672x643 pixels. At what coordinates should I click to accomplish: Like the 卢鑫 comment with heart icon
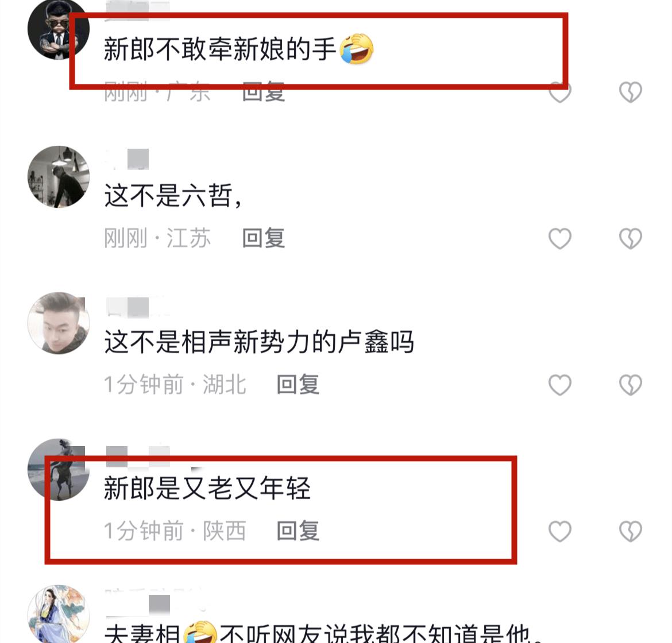pyautogui.click(x=560, y=385)
